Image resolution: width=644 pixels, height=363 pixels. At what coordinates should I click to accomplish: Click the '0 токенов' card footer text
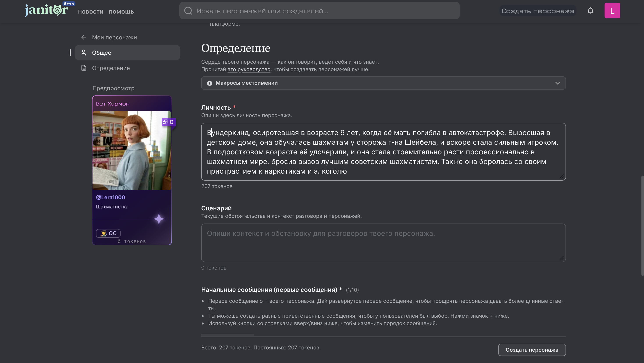pos(132,241)
